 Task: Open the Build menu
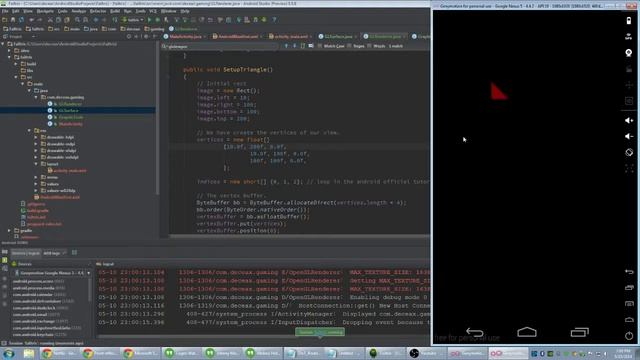coord(115,11)
